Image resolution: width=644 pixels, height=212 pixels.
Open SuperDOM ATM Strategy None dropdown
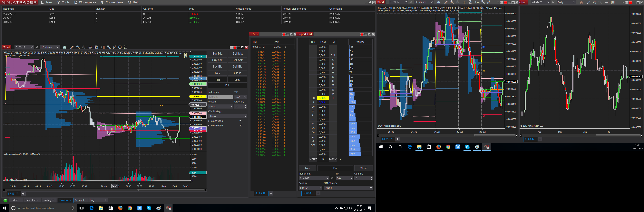point(348,188)
